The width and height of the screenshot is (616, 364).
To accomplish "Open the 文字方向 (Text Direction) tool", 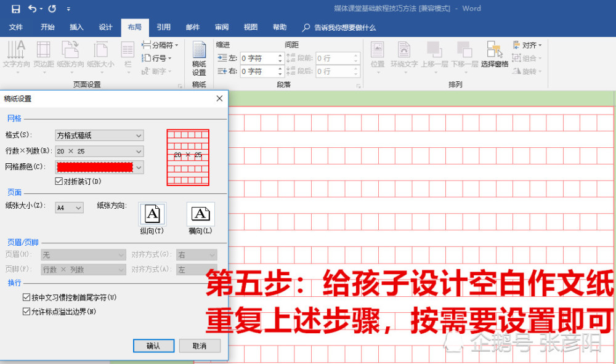I will pos(16,57).
